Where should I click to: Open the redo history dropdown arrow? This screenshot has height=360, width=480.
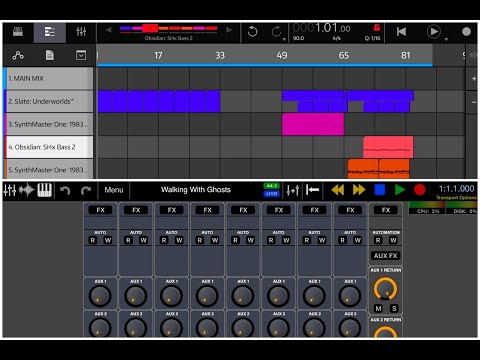(284, 39)
